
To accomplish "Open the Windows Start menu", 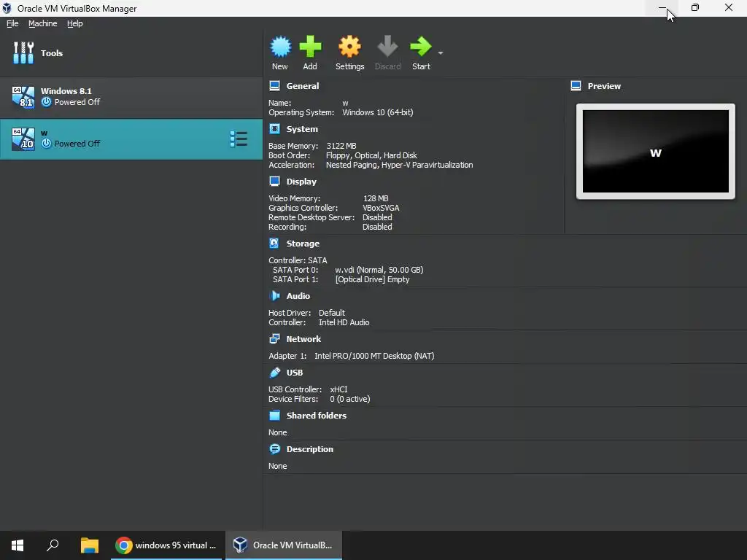I will click(18, 545).
